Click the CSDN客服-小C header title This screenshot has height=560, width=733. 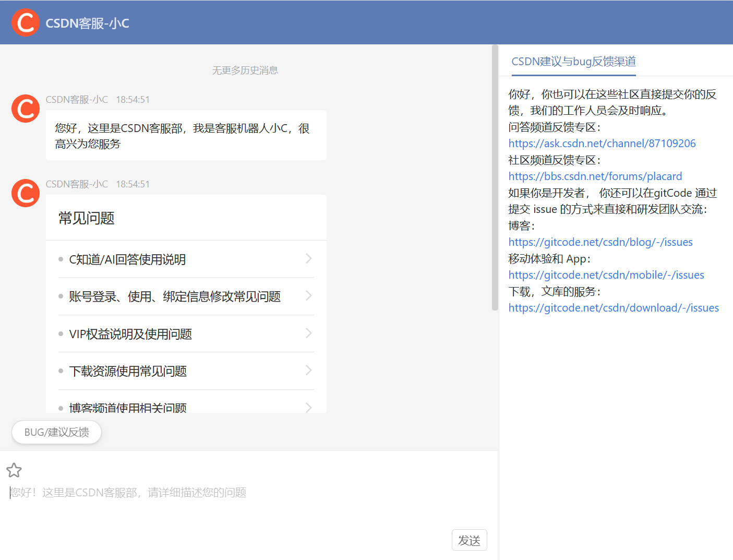(87, 23)
